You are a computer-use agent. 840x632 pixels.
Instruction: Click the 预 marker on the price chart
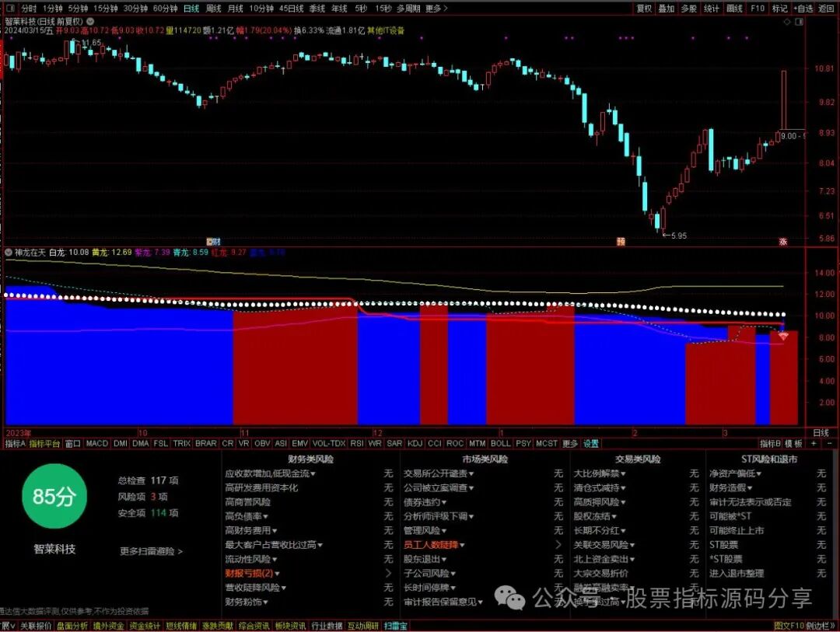click(x=621, y=242)
